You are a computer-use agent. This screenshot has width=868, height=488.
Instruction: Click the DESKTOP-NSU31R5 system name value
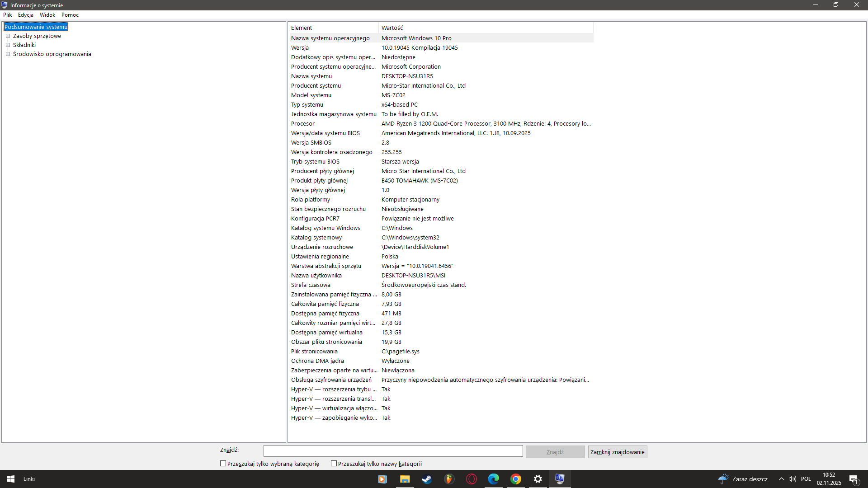[407, 76]
